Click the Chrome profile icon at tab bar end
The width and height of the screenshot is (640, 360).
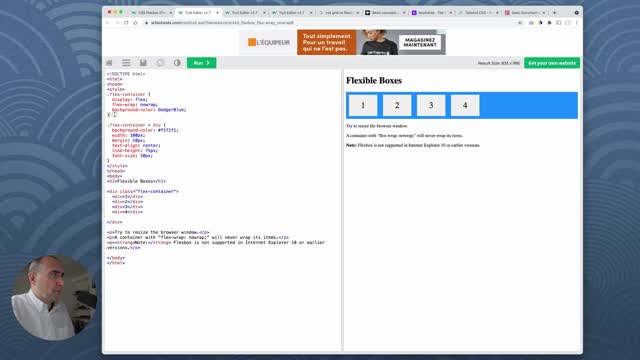click(576, 13)
